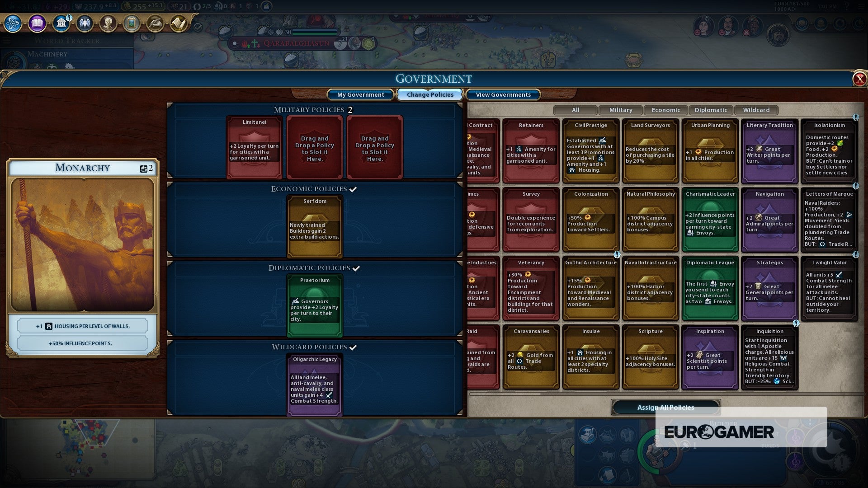Select the Change Policies tab
Viewport: 868px width, 488px height.
[430, 94]
